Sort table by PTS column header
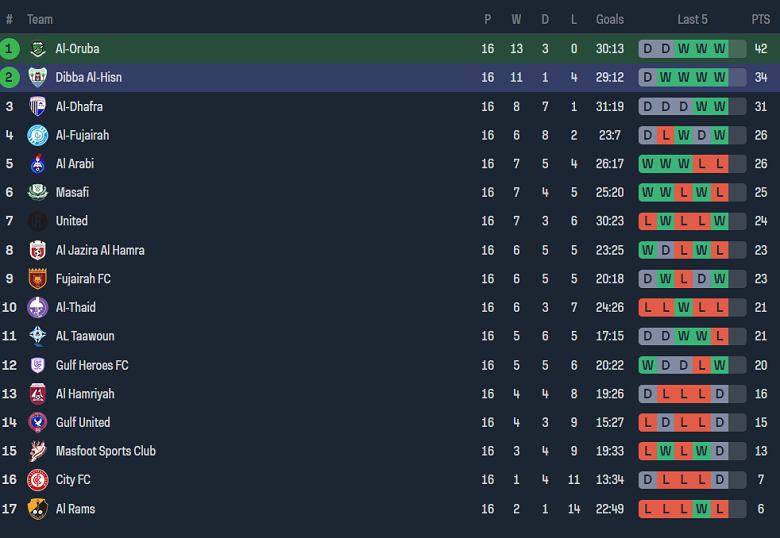Screen dimensions: 780x538 (x=760, y=19)
